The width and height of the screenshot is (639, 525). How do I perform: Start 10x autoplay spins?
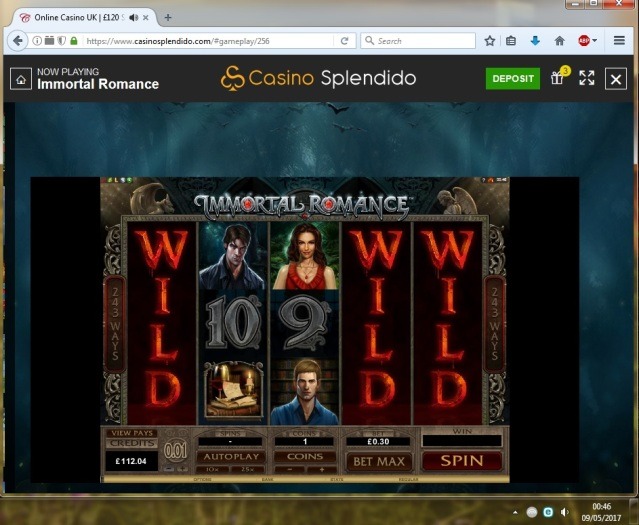pyautogui.click(x=213, y=470)
